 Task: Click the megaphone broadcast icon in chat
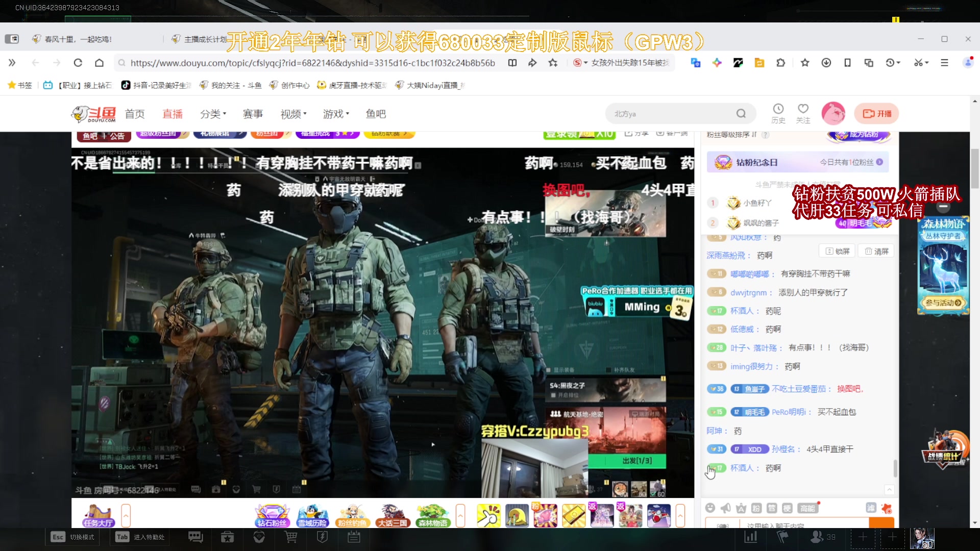coord(725,508)
